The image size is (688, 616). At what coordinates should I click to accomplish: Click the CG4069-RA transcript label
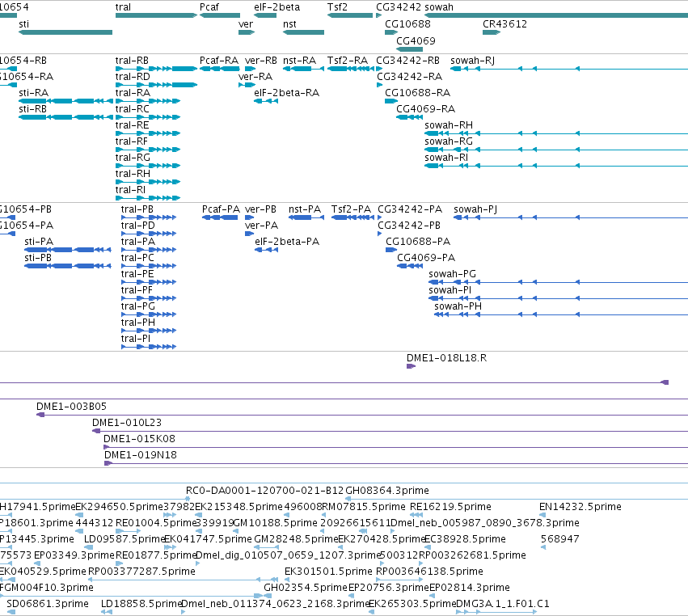[x=425, y=109]
